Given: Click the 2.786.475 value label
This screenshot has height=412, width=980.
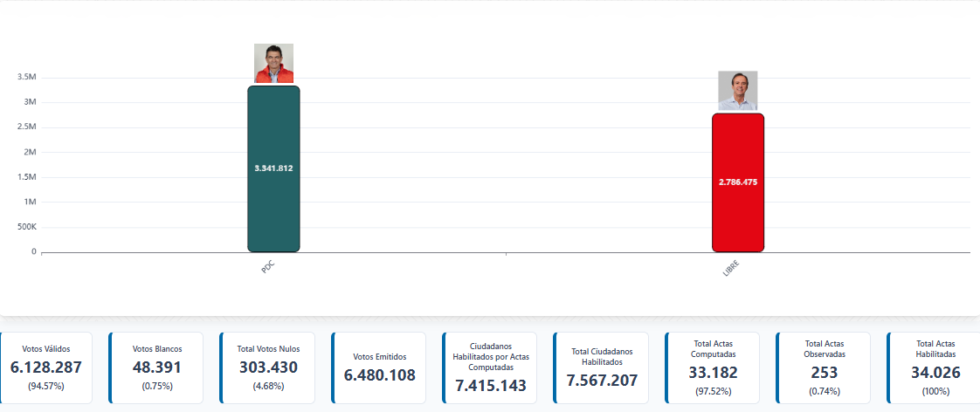Looking at the screenshot, I should click(x=738, y=182).
